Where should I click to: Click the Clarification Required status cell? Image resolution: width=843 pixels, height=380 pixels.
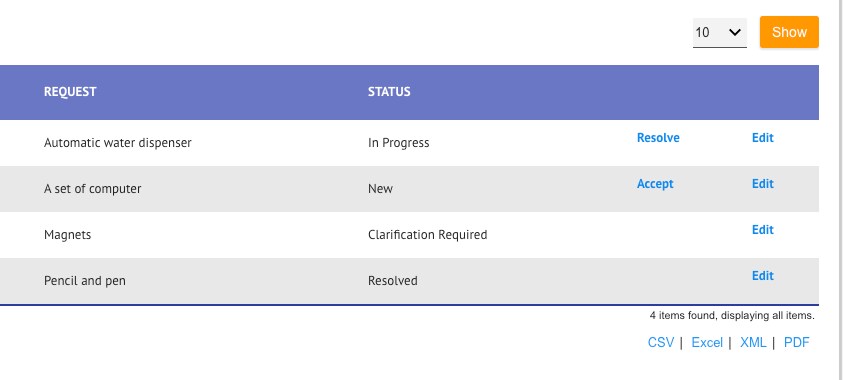[427, 235]
